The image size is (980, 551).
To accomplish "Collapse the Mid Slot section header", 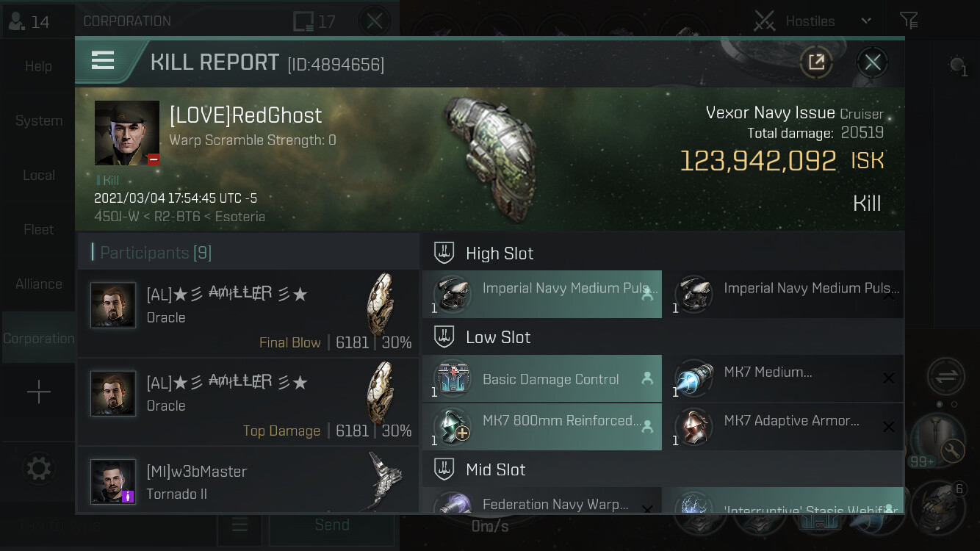I will point(663,469).
